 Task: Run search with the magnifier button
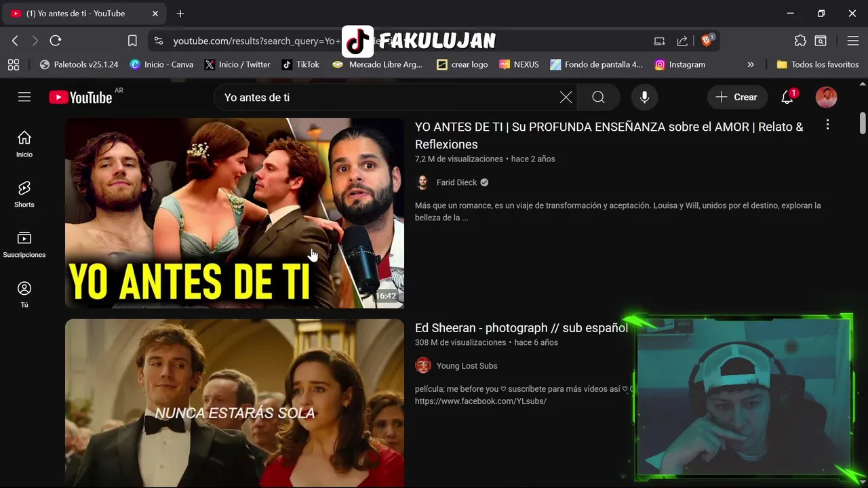(x=598, y=98)
